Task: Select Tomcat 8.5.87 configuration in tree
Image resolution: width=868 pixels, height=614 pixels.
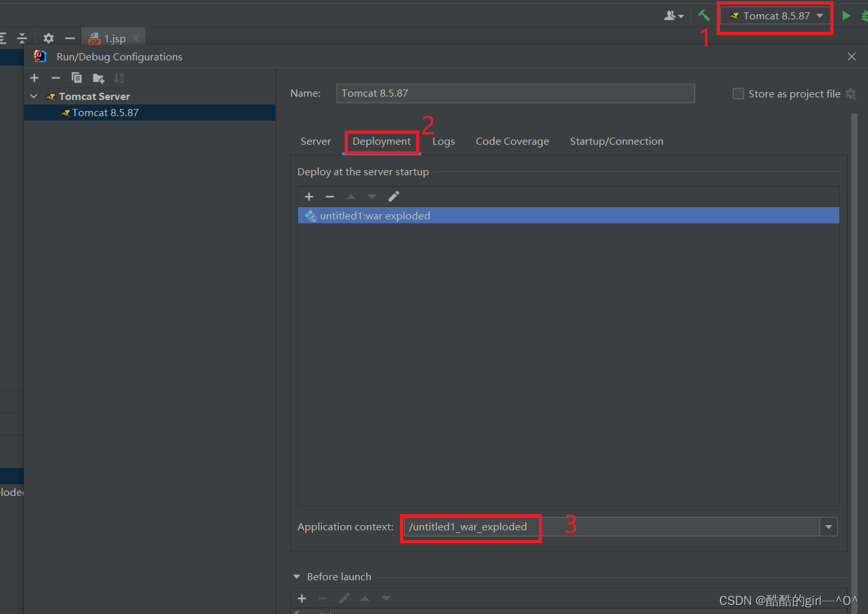Action: coord(149,113)
